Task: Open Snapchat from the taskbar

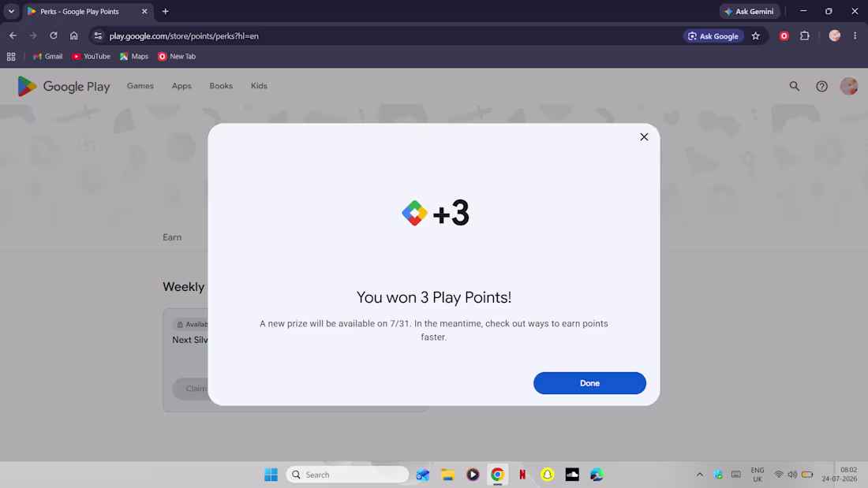Action: 547,474
